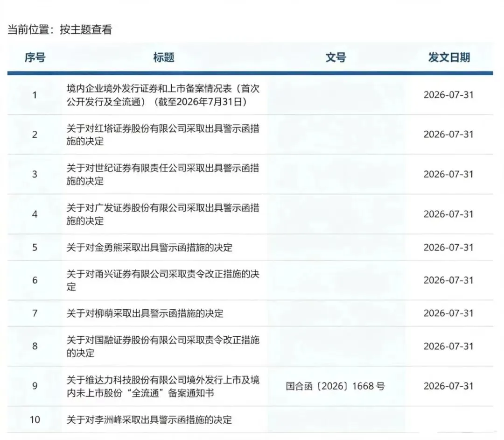The image size is (504, 440).
Task: Click the date cell for 国融证券 row
Action: (x=449, y=347)
